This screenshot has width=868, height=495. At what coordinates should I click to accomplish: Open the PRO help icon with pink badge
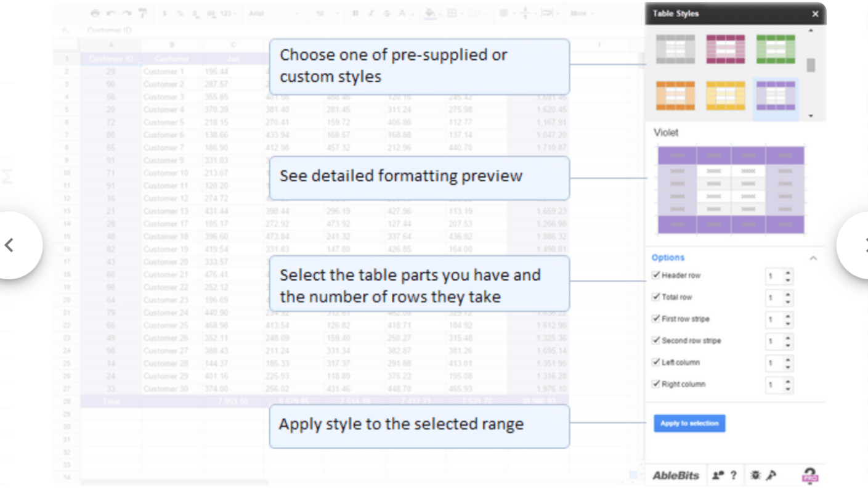click(810, 475)
